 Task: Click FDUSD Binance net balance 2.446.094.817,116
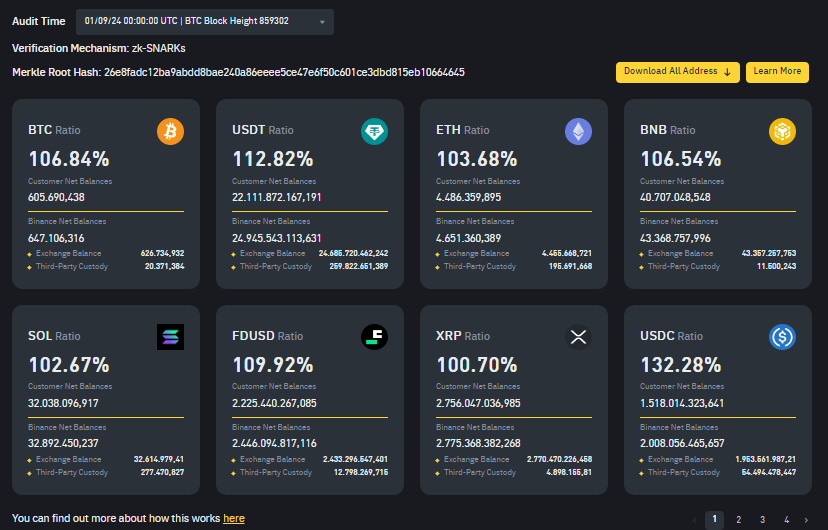275,443
